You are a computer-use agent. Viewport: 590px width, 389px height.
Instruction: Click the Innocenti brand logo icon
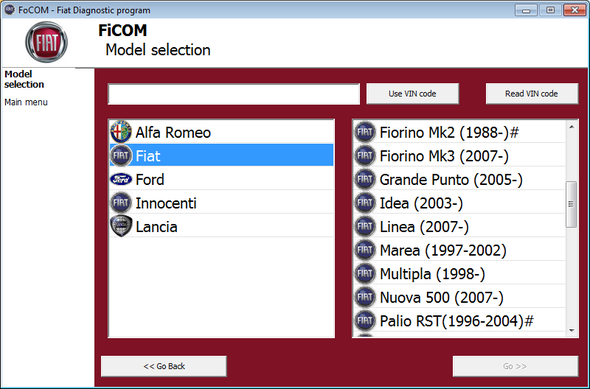pyautogui.click(x=121, y=202)
